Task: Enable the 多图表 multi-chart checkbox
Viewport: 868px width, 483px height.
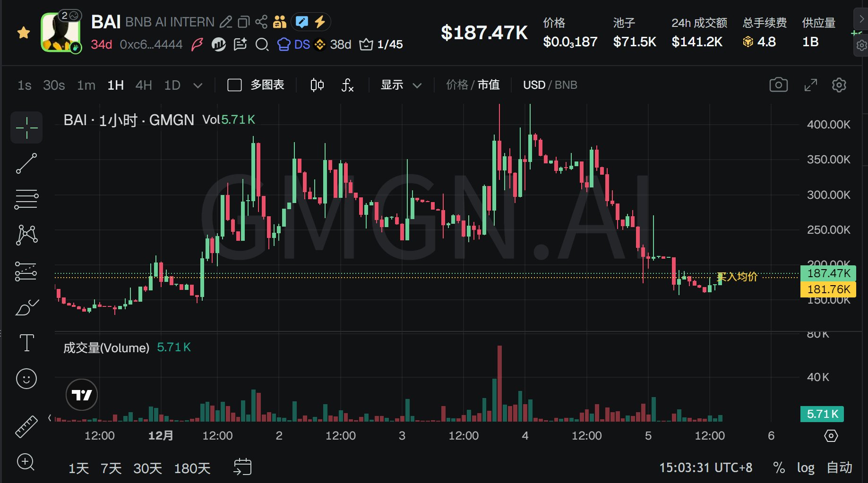Action: click(x=235, y=85)
